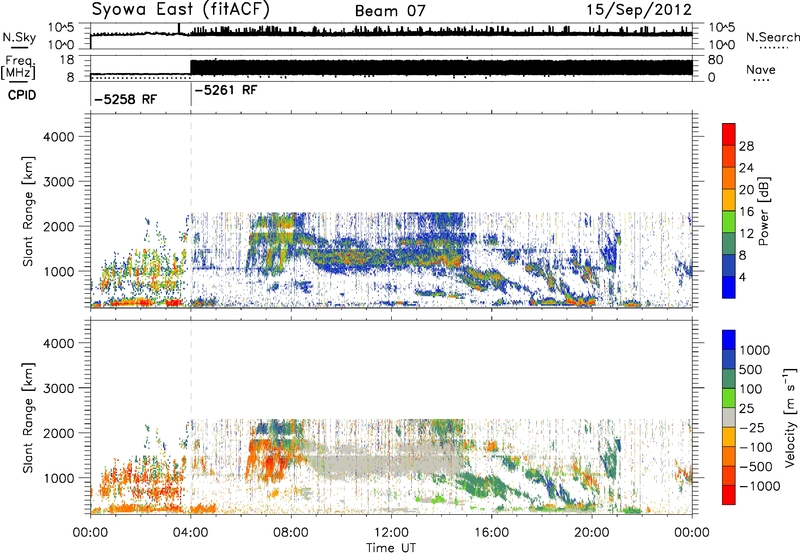800x554 pixels.
Task: Click the '3000' tick in the Velocity panel
Action: pyautogui.click(x=58, y=388)
